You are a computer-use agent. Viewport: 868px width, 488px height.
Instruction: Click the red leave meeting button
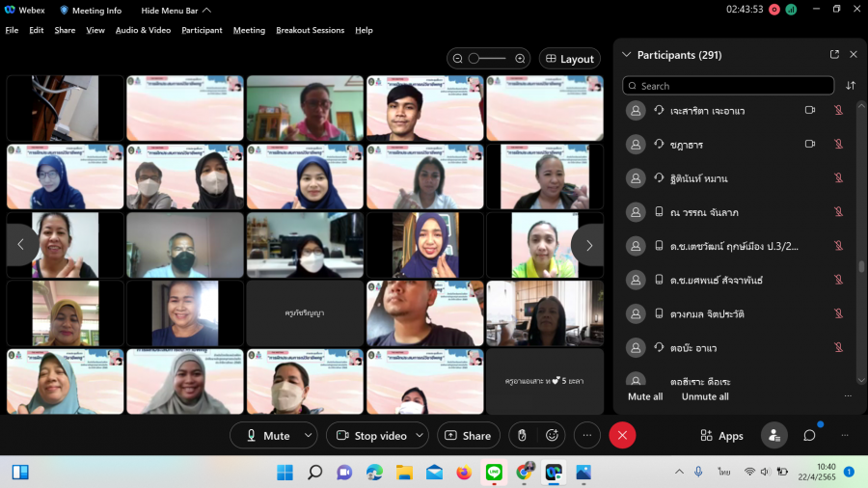click(x=622, y=436)
